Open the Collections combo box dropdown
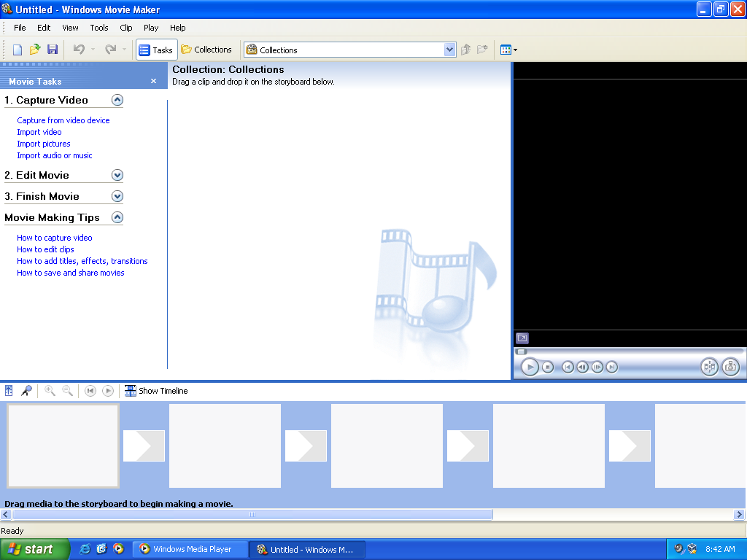The height and width of the screenshot is (560, 747). [x=449, y=50]
